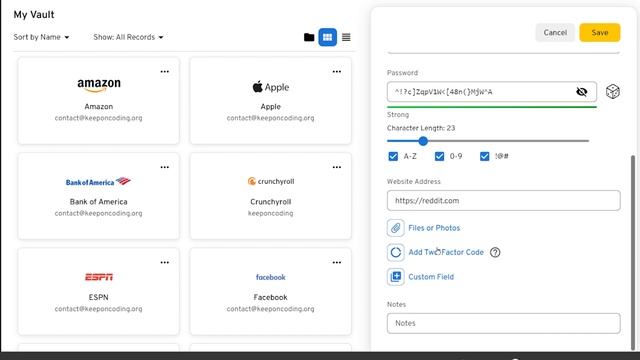Cancel editing the record
The height and width of the screenshot is (360, 640).
coord(555,33)
